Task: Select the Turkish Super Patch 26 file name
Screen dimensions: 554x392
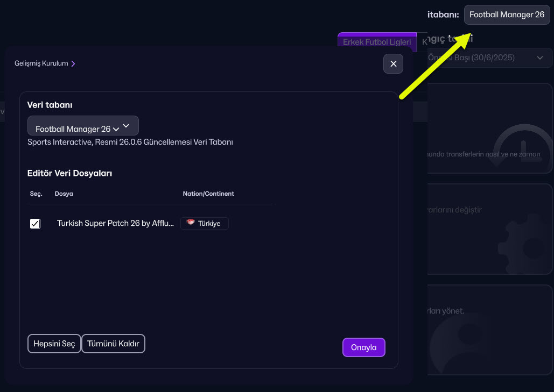Action: pyautogui.click(x=115, y=224)
